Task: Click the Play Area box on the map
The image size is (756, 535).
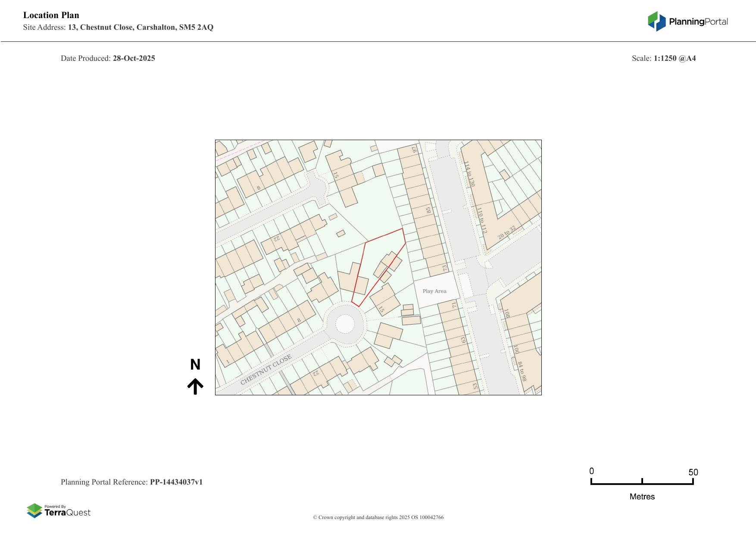Action: click(x=435, y=291)
